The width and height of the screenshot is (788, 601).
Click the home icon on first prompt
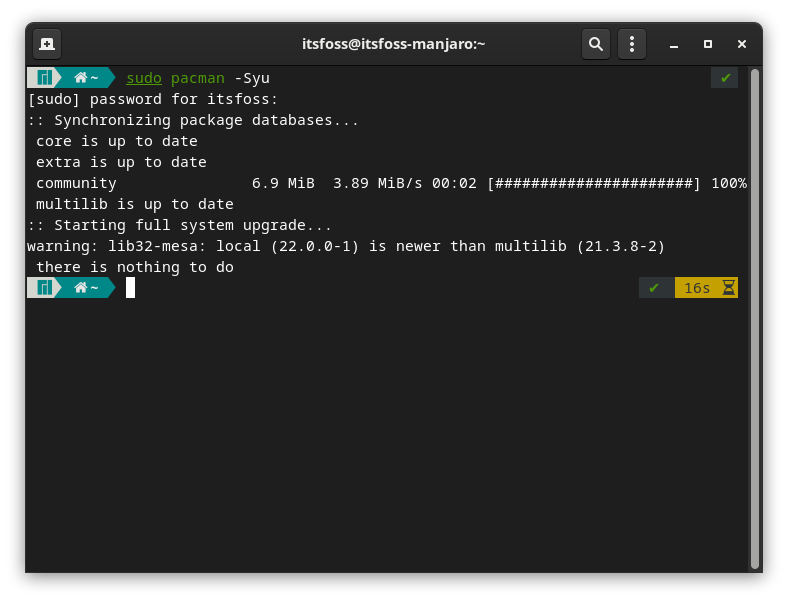click(x=80, y=78)
